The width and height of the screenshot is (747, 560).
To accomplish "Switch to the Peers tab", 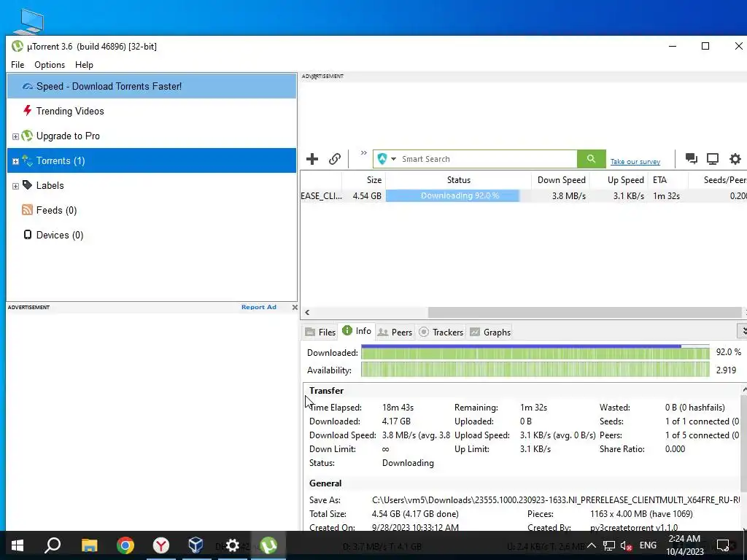I will [395, 332].
